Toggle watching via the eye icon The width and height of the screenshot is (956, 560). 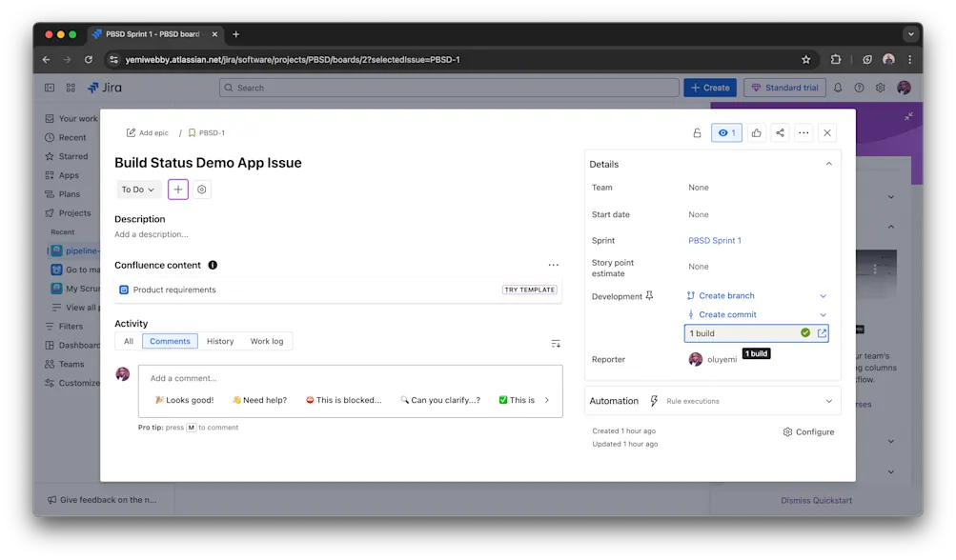726,132
